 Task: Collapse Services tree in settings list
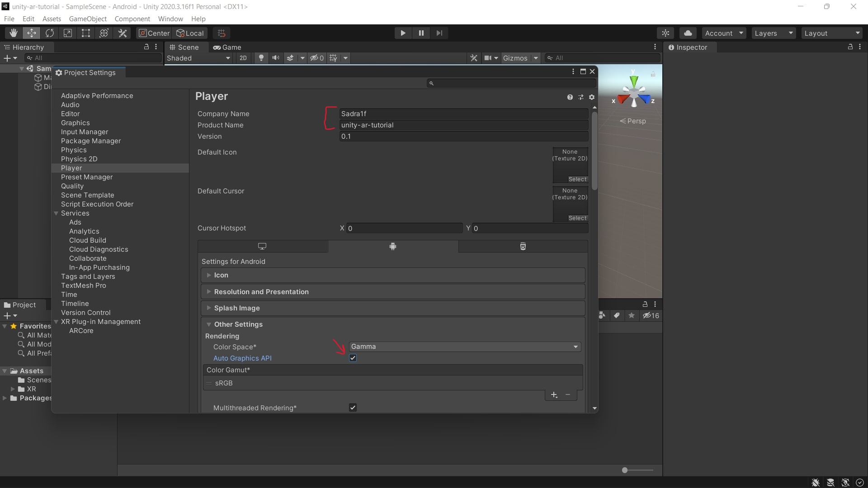[57, 213]
